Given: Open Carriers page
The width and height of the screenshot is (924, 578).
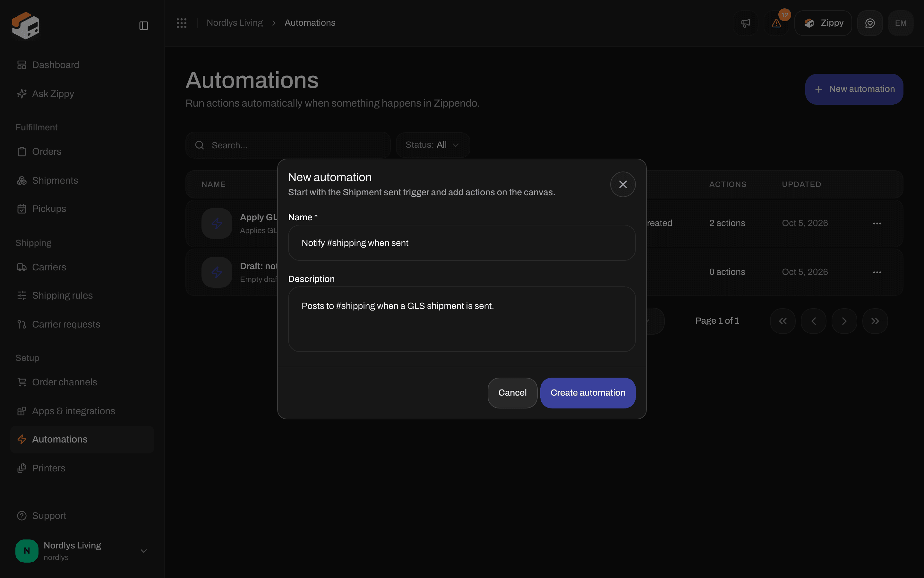Looking at the screenshot, I should [82, 267].
